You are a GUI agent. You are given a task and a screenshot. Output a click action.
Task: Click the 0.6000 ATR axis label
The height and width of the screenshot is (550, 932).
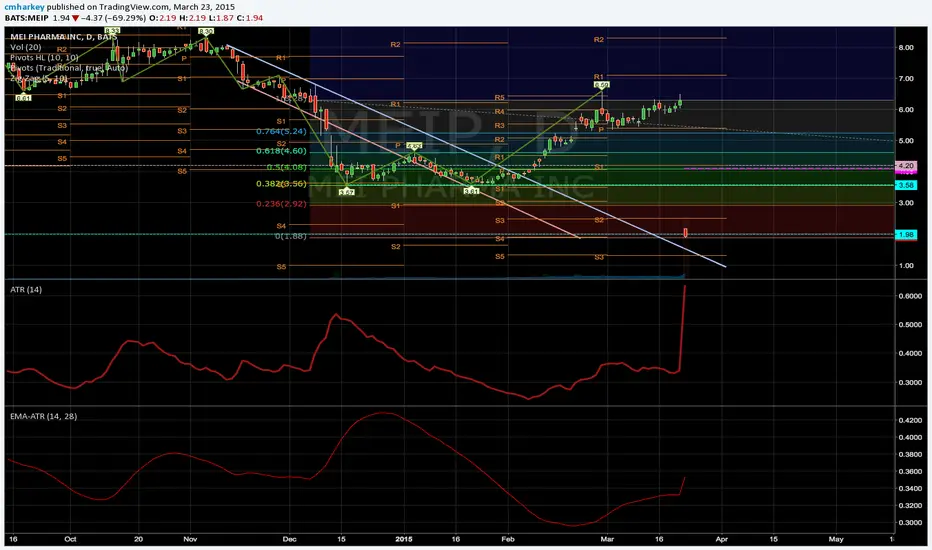910,296
